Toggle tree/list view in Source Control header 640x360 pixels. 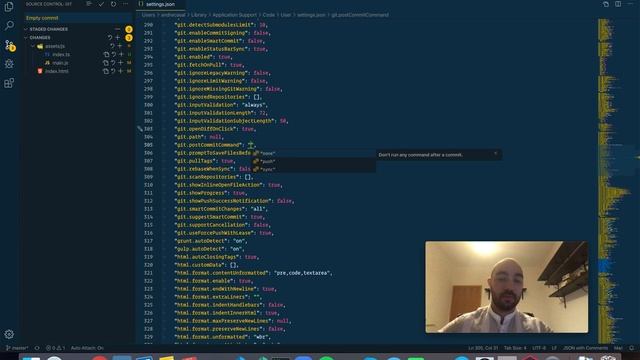(x=89, y=4)
